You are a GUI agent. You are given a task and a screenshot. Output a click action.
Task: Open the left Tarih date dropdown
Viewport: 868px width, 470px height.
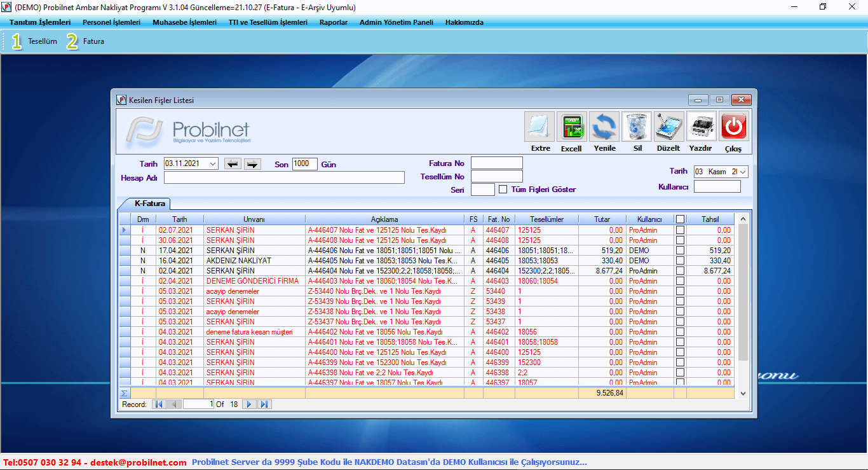tap(212, 164)
